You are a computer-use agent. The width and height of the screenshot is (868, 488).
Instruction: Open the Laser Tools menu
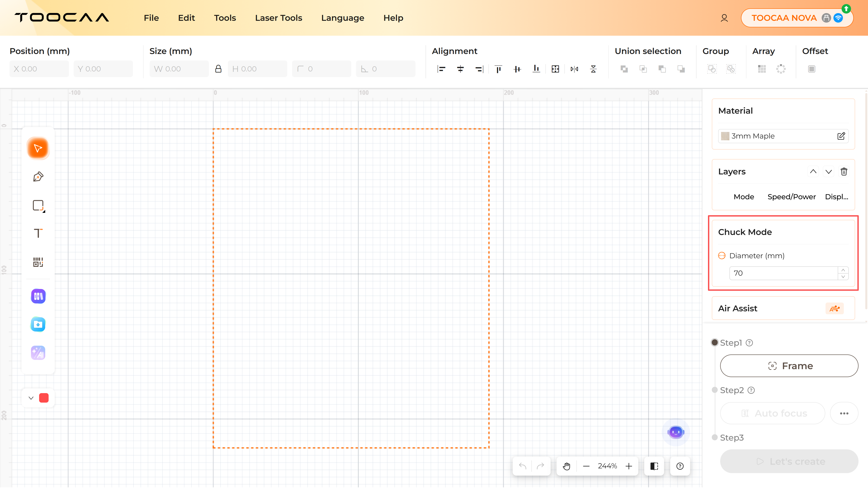pos(278,18)
